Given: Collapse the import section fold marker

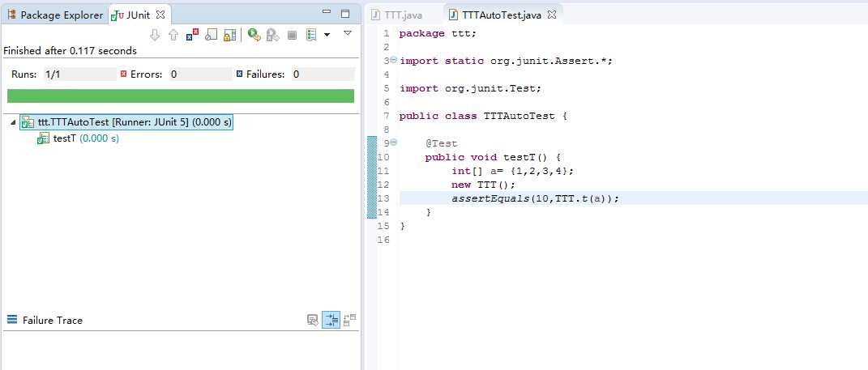Looking at the screenshot, I should click(394, 60).
